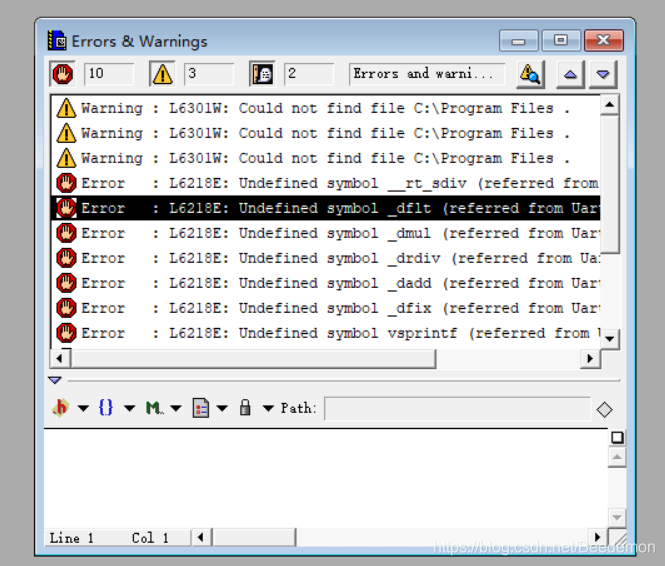
Task: Minimize the Errors & Warnings window
Action: tap(518, 41)
